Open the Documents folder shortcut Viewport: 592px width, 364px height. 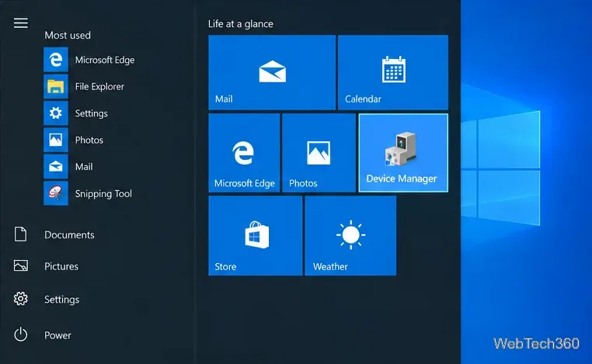pos(54,234)
